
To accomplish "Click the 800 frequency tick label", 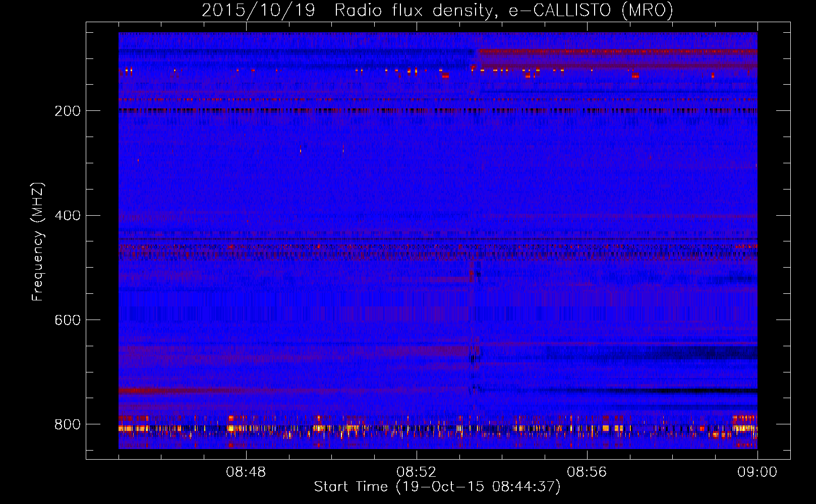I will pos(68,424).
